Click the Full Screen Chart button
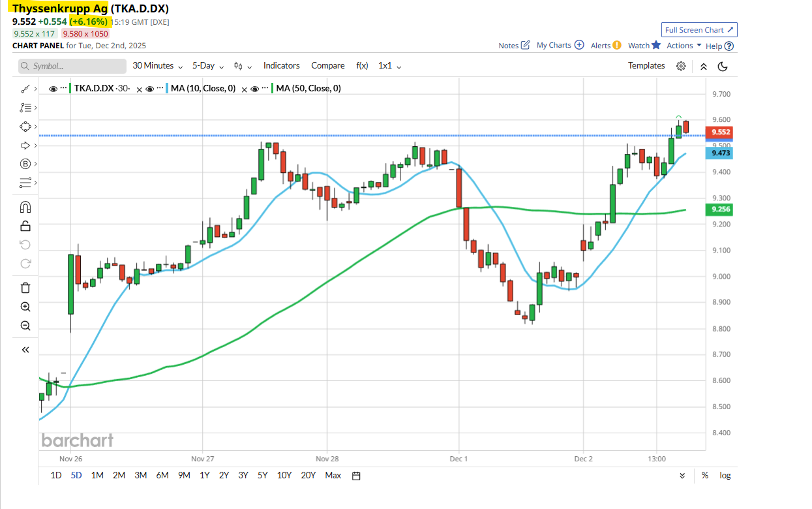This screenshot has width=812, height=509. [699, 30]
